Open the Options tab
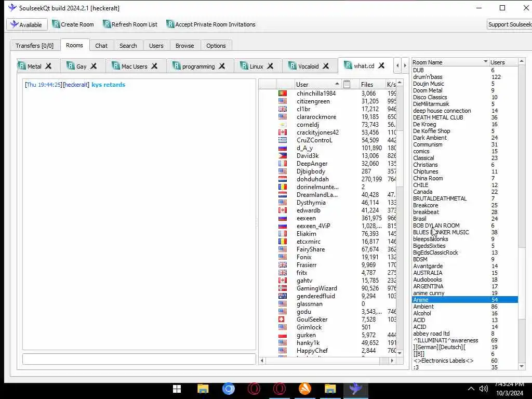Image resolution: width=532 pixels, height=399 pixels. pyautogui.click(x=216, y=46)
